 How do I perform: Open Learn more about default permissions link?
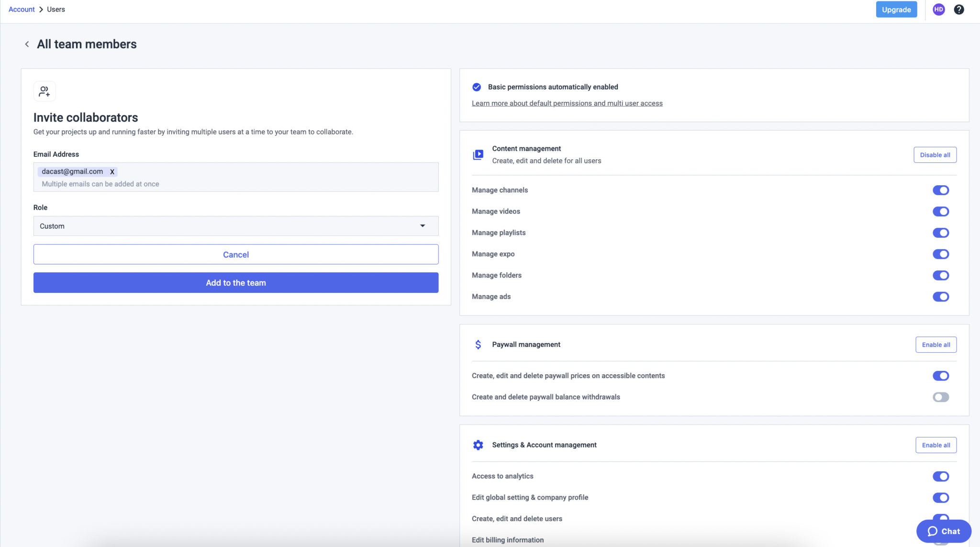pos(567,103)
